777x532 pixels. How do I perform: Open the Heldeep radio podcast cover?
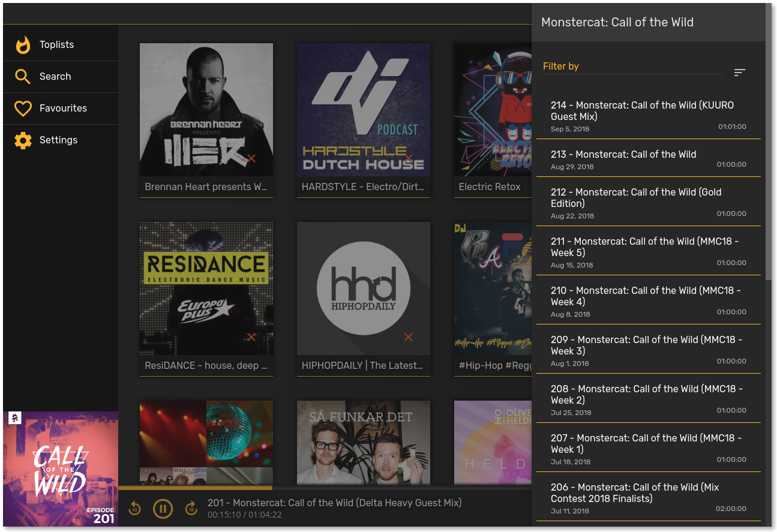[493, 443]
